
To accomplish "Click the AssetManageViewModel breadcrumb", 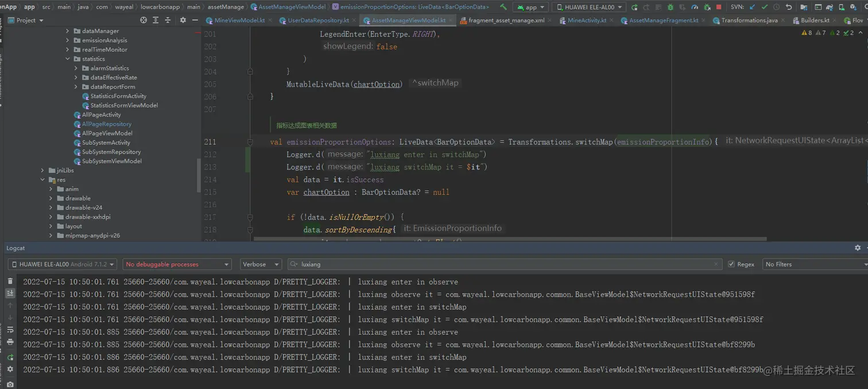I will 292,7.
